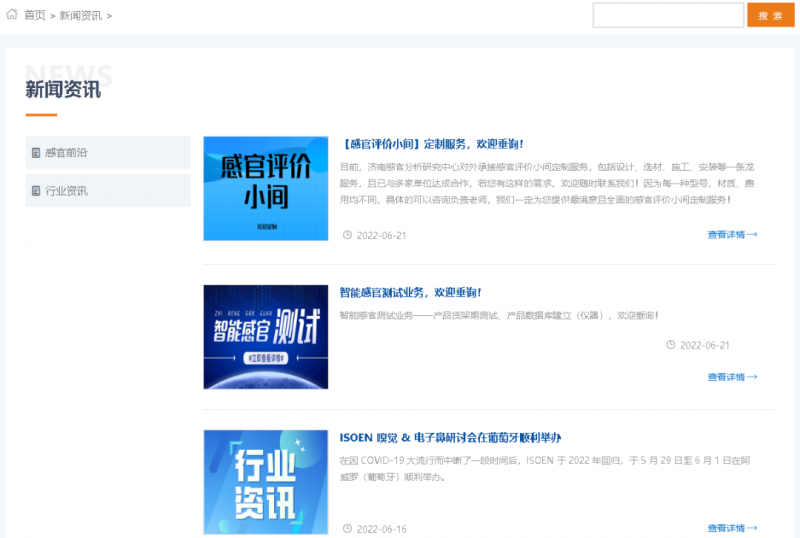Image resolution: width=800 pixels, height=538 pixels.
Task: Open article title 智能感官测试业务，欢迎垂询
Action: click(410, 292)
